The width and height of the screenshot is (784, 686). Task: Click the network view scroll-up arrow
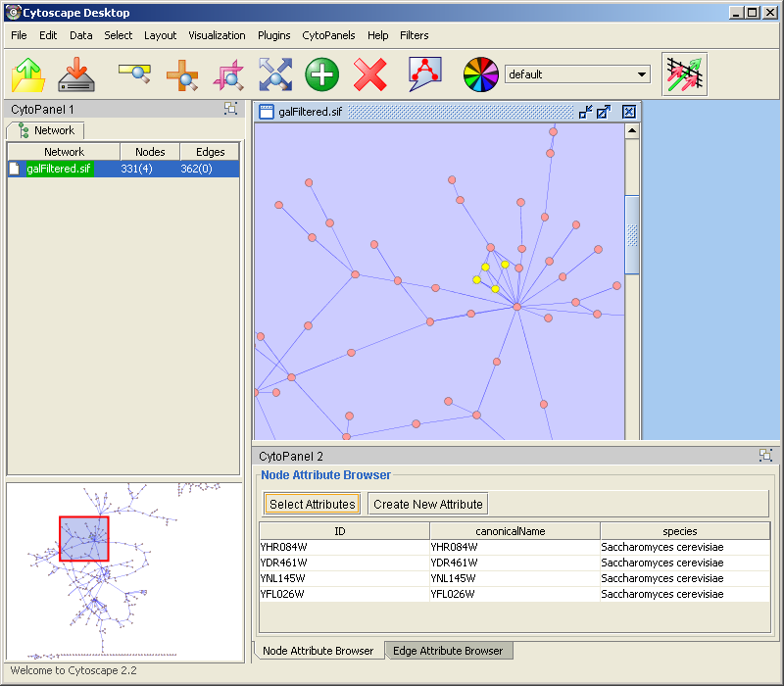click(632, 130)
